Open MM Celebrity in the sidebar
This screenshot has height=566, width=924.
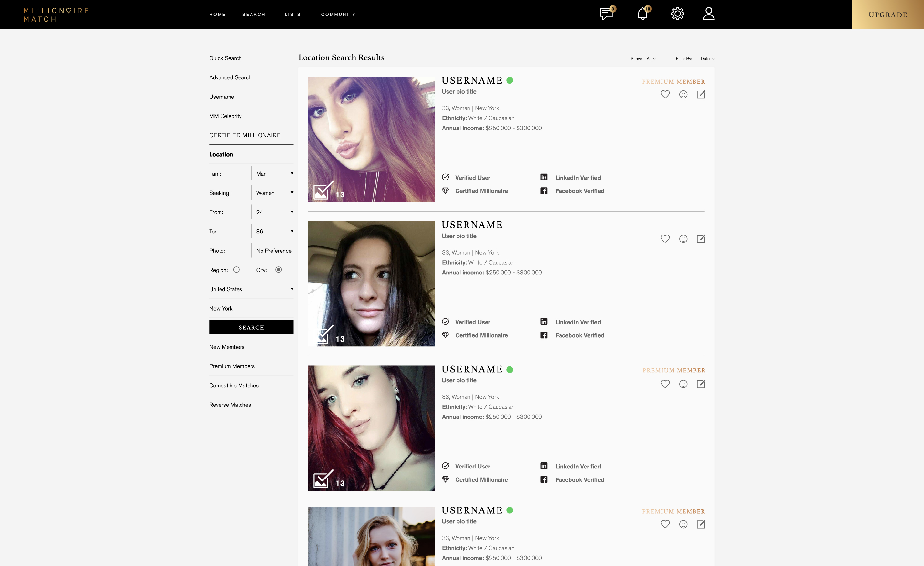click(x=225, y=116)
